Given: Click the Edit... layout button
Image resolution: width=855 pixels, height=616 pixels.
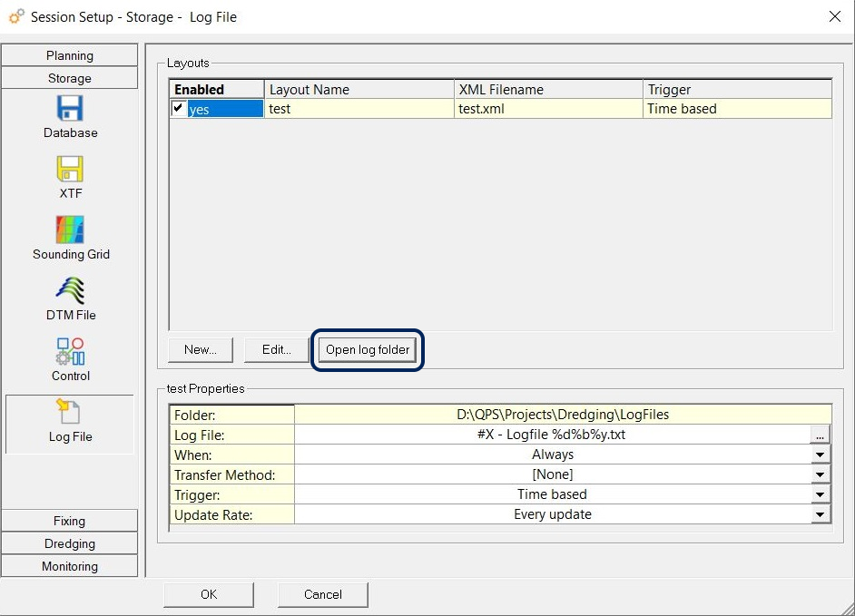Looking at the screenshot, I should coord(277,350).
